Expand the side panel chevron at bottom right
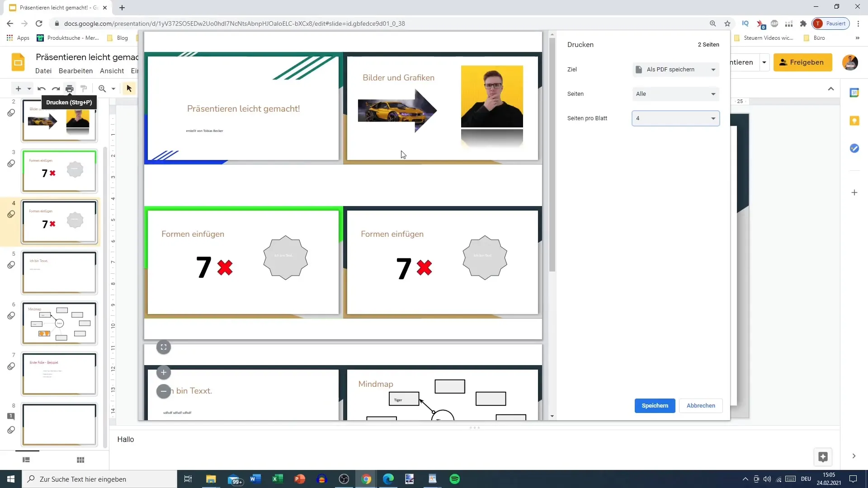The image size is (868, 488). click(x=854, y=456)
